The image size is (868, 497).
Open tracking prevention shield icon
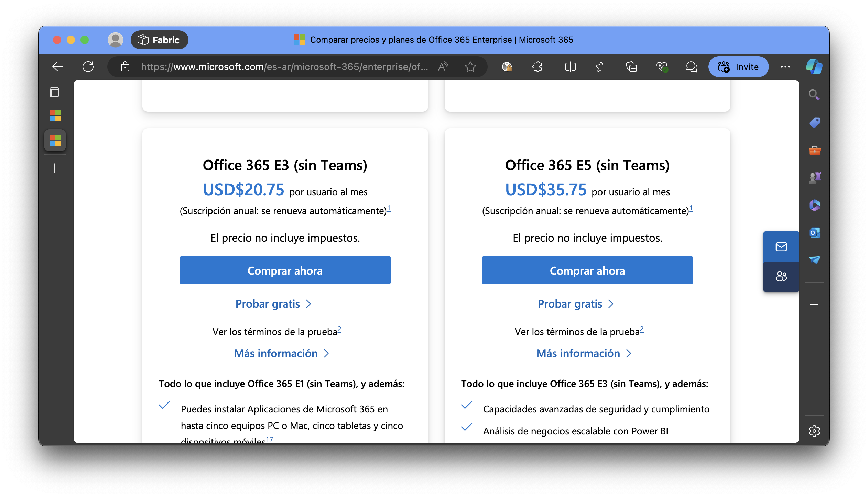tap(507, 66)
